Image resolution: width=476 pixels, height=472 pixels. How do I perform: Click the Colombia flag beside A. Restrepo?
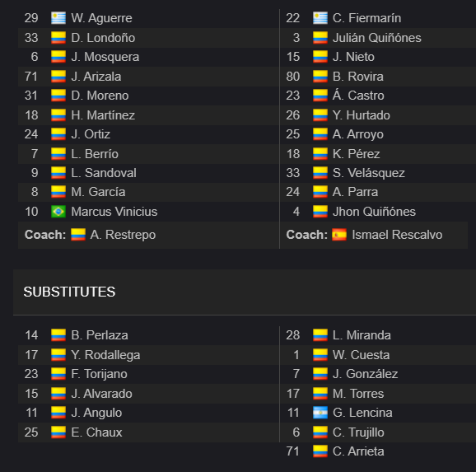78,235
